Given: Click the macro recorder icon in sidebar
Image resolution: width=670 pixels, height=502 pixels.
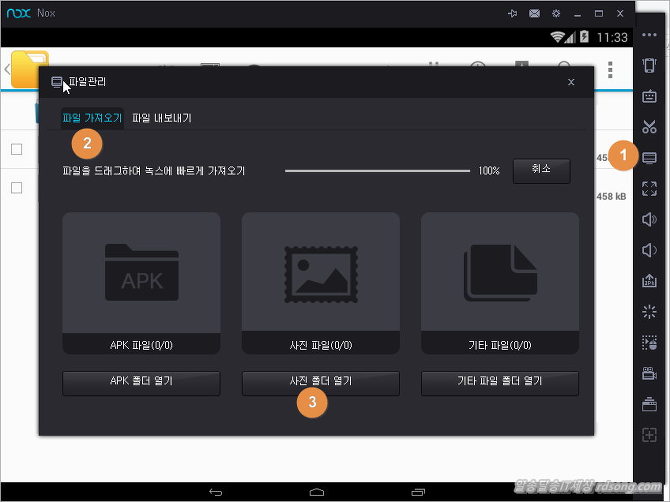Looking at the screenshot, I should pos(649,343).
